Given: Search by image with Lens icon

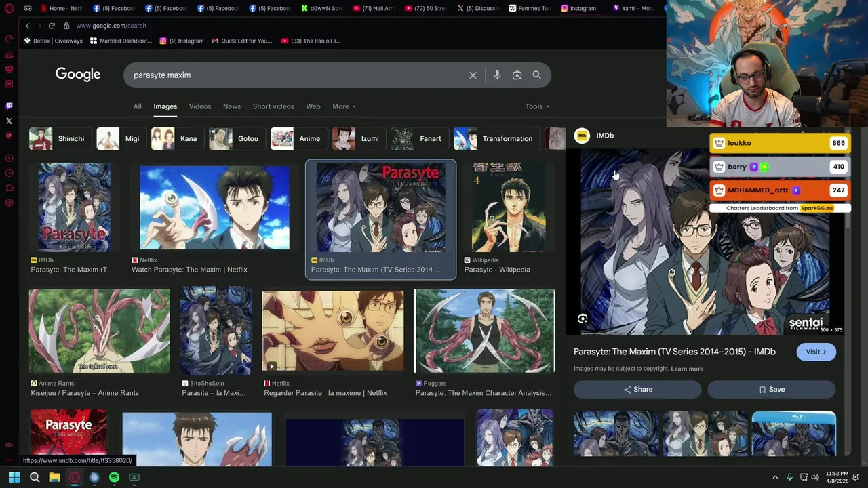Looking at the screenshot, I should click(x=517, y=75).
